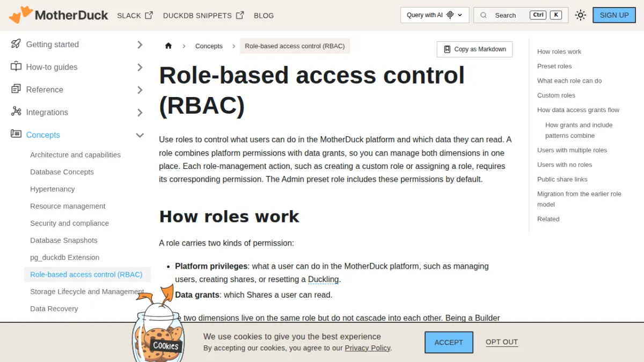644x362 pixels.
Task: Open Data Recovery page
Action: click(x=54, y=309)
